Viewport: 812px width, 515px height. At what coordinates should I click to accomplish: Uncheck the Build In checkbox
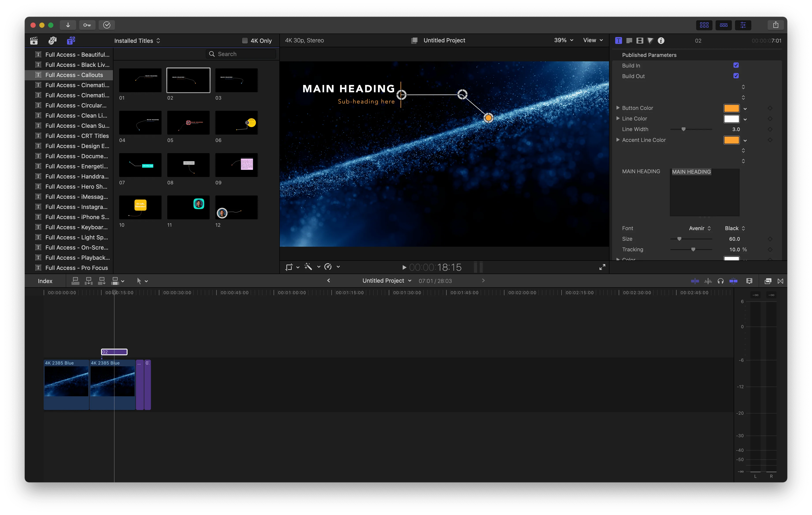(x=736, y=65)
